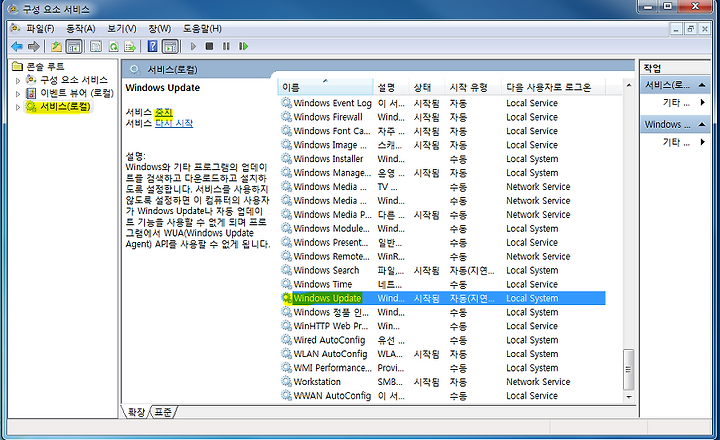Click the blue Help toolbar icon
Image resolution: width=720 pixels, height=440 pixels.
(152, 46)
